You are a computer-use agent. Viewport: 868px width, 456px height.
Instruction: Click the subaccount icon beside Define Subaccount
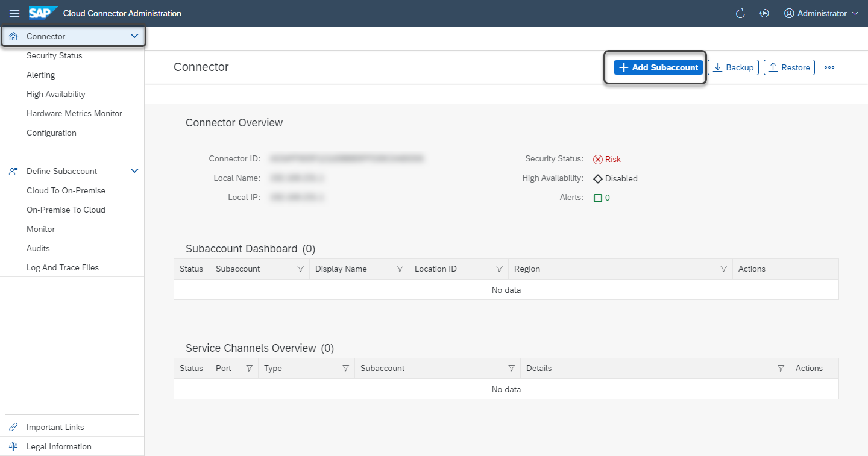pos(13,171)
